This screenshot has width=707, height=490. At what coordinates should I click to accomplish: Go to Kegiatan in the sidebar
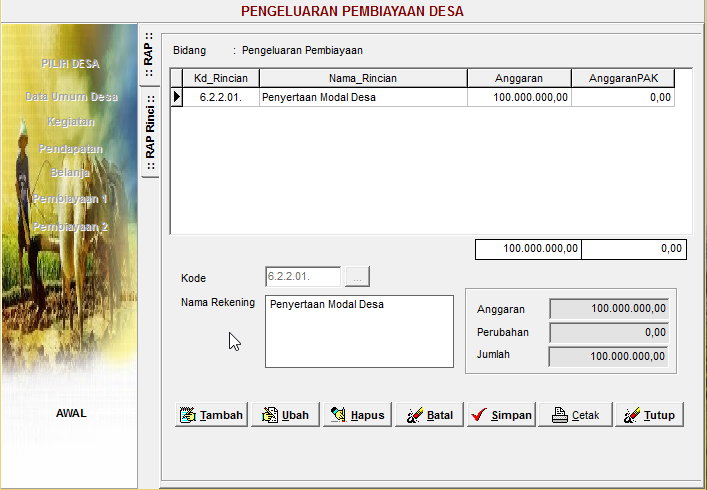[x=71, y=122]
